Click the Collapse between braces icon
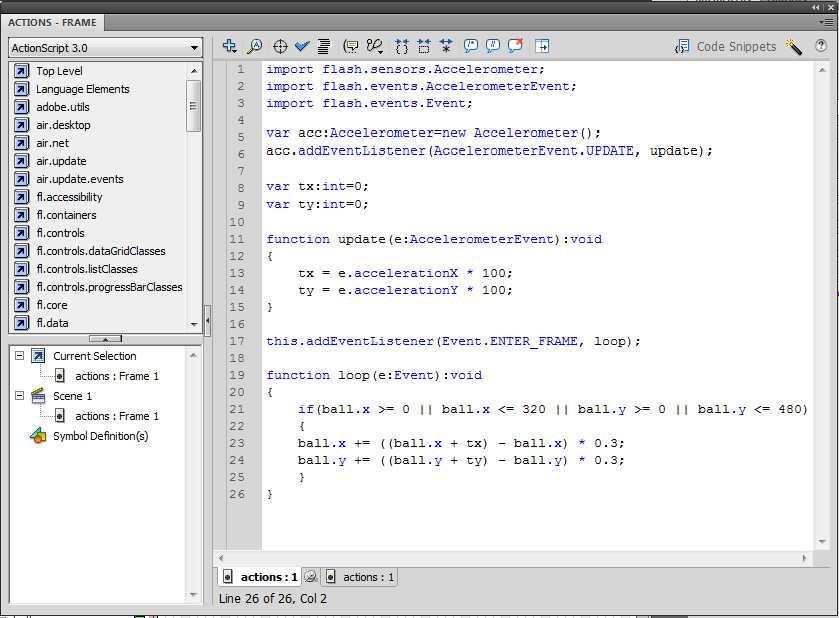The image size is (839, 618). pyautogui.click(x=401, y=47)
